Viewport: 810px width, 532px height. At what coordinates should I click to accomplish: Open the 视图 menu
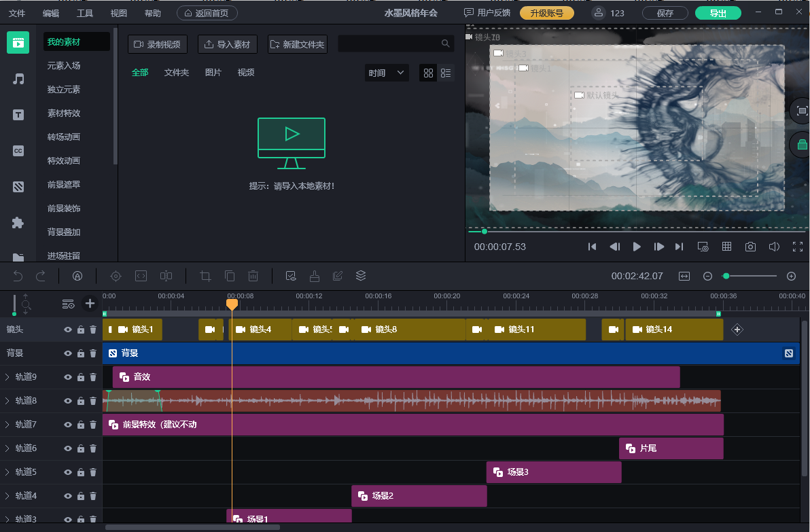pyautogui.click(x=119, y=14)
